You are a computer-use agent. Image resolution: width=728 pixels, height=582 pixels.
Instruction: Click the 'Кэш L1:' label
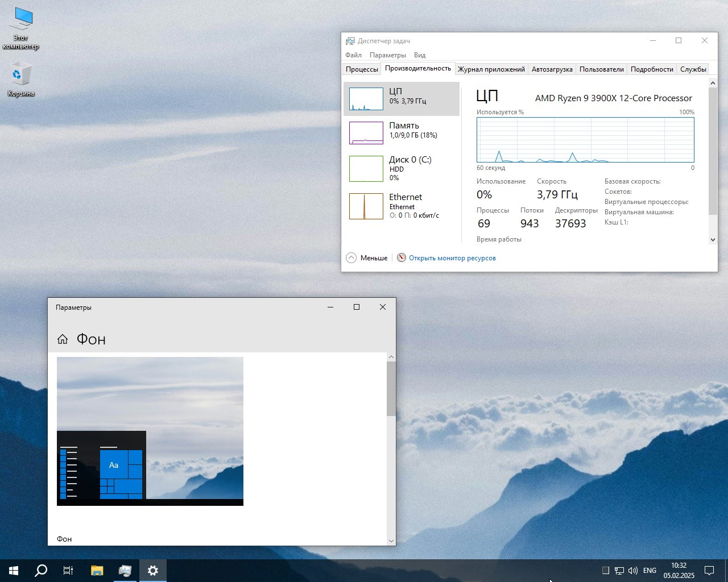point(616,222)
